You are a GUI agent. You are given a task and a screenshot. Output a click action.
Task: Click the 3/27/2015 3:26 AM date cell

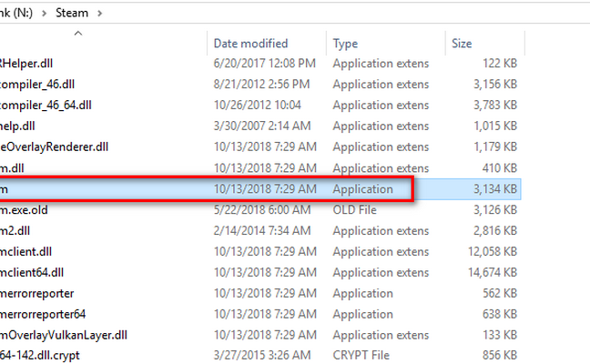tap(262, 355)
